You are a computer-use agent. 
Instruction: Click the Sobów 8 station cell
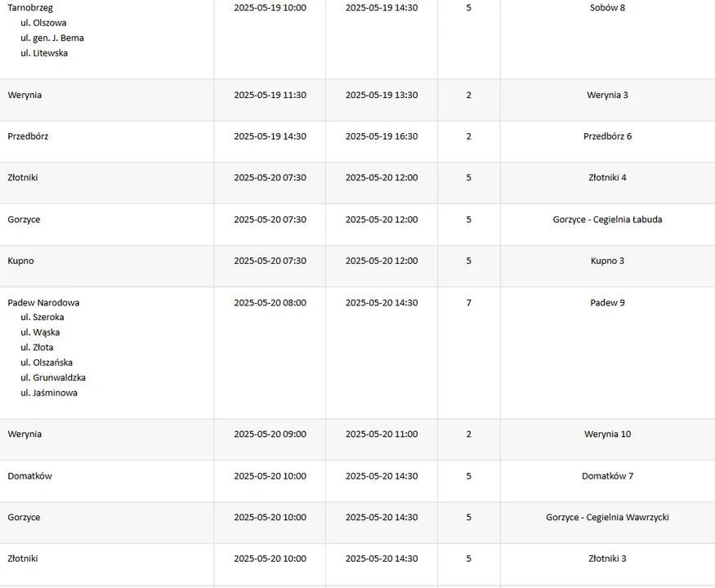(607, 7)
